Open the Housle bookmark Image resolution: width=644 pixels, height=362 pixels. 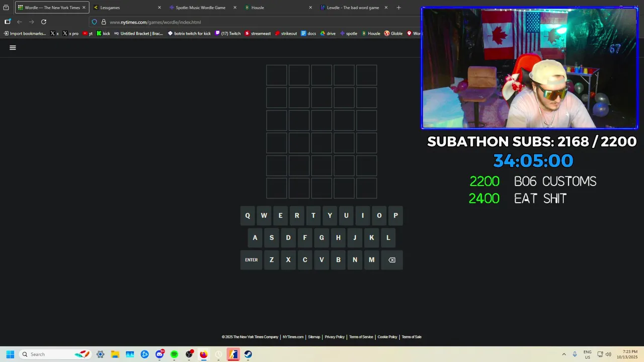pos(371,34)
